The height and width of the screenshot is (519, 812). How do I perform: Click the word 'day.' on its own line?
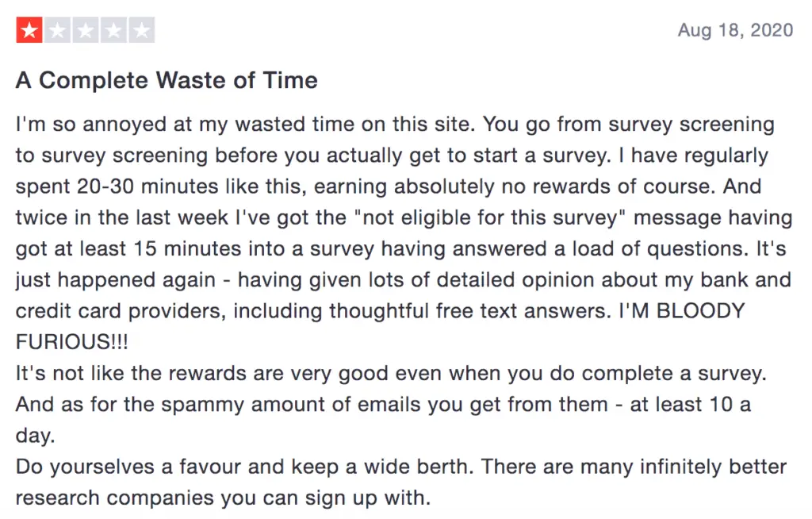click(35, 436)
